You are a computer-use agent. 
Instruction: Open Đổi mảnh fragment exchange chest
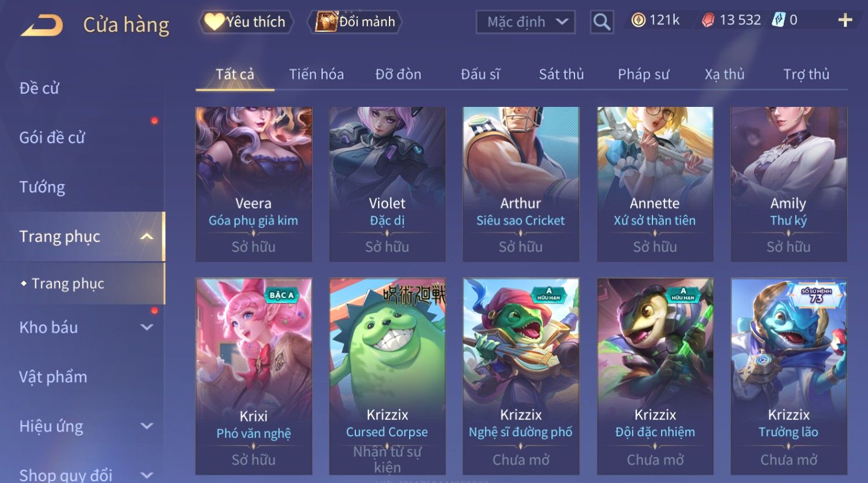pos(355,22)
